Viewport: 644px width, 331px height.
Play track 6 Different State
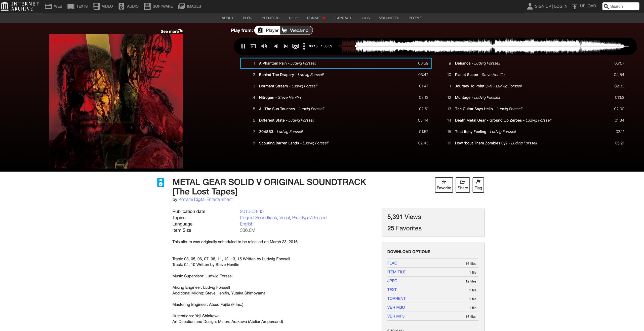point(336,120)
